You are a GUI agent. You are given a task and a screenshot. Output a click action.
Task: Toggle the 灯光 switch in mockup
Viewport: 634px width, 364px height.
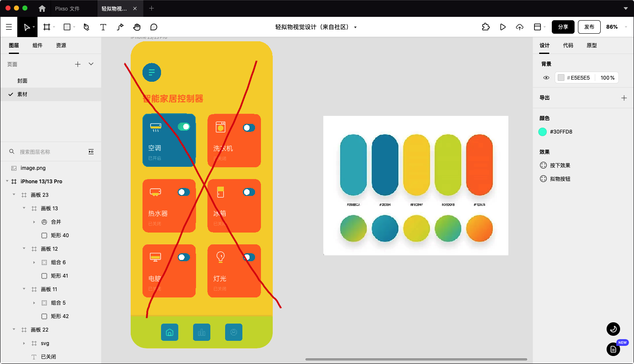click(249, 257)
